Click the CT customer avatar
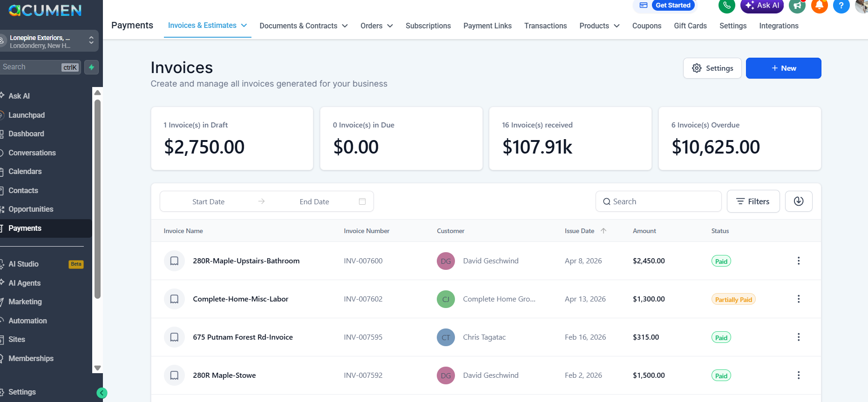The width and height of the screenshot is (868, 402). (446, 337)
